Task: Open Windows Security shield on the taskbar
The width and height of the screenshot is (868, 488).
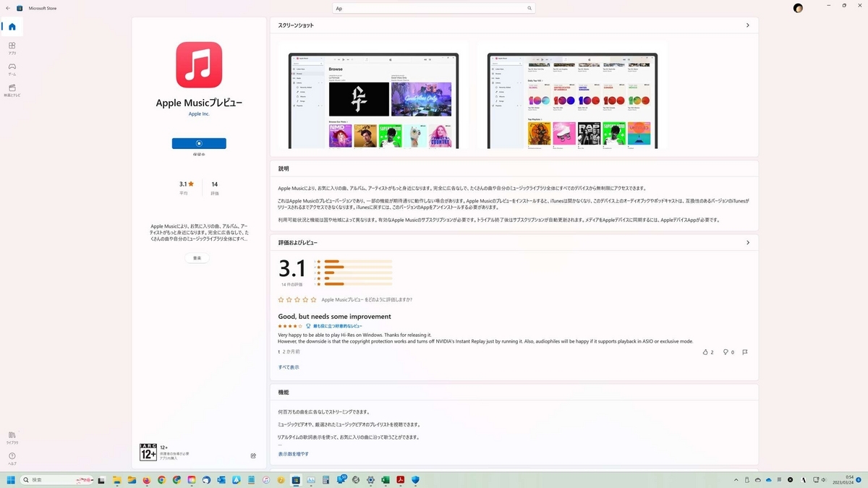Action: 415,479
